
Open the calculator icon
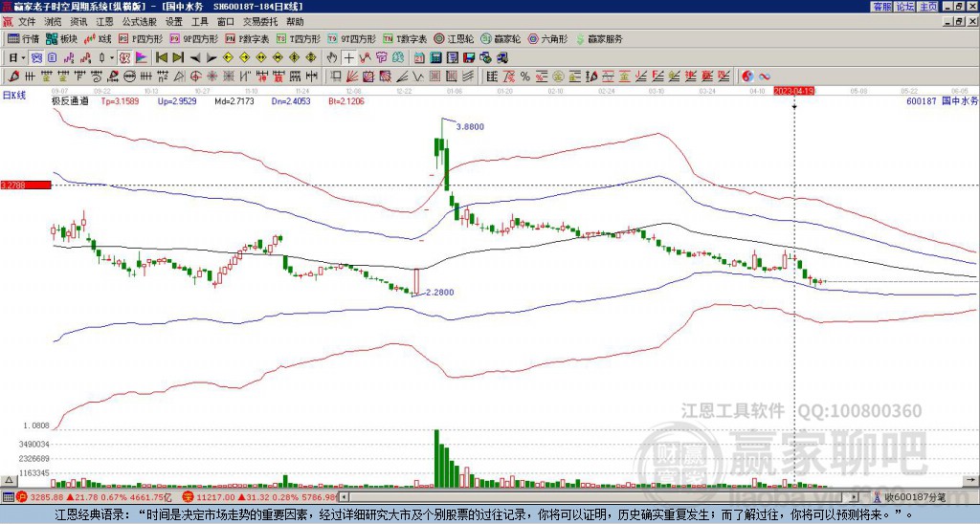click(x=435, y=58)
